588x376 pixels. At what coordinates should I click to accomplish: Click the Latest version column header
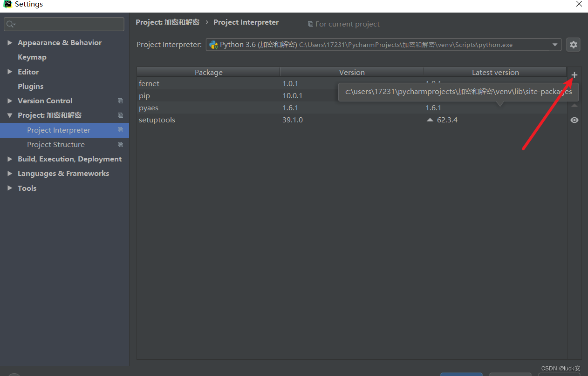pos(495,72)
